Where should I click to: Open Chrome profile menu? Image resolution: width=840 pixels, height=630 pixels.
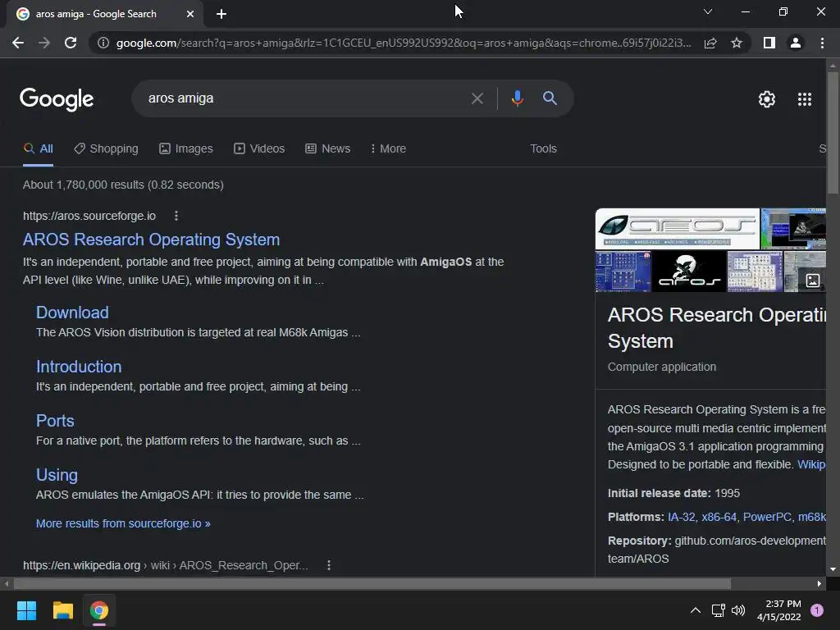click(796, 43)
